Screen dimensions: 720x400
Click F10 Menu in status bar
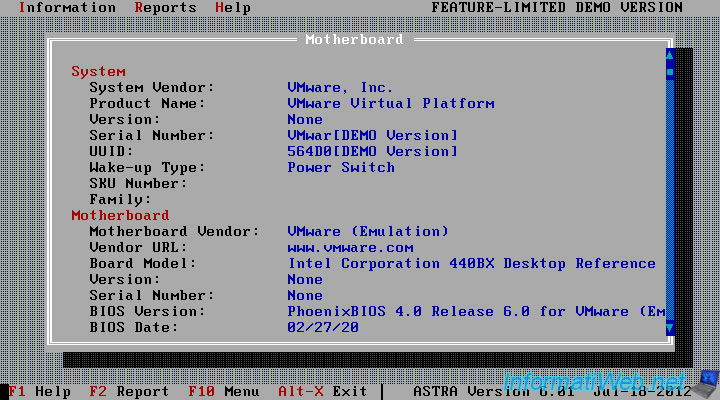224,391
